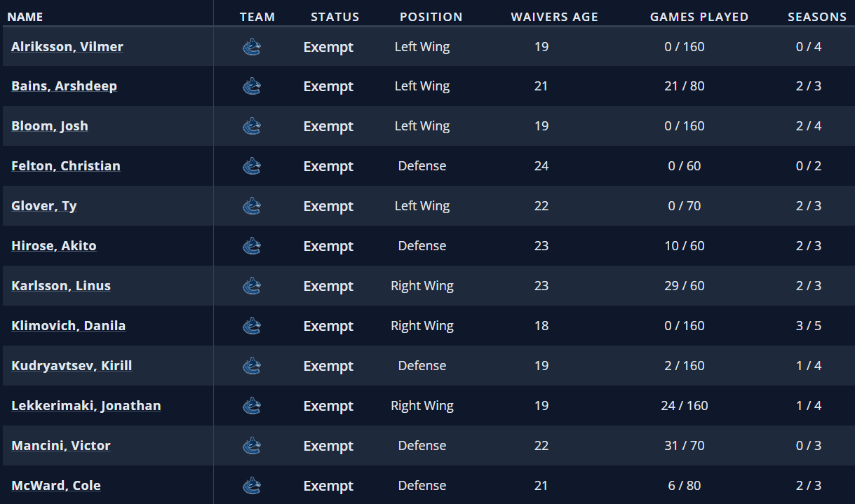
Task: Click Canucks logo in Alriksson, Vilmer row
Action: point(251,47)
